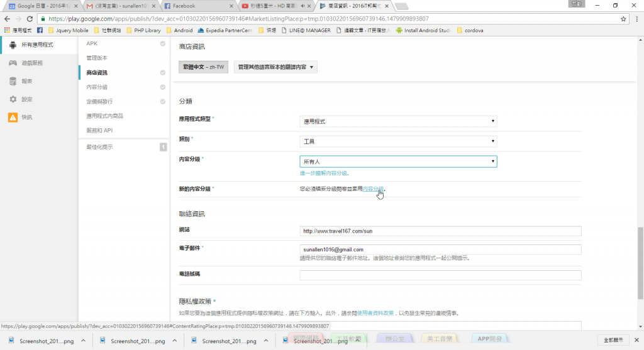
Task: Open Game services controller icon
Action: point(13,63)
